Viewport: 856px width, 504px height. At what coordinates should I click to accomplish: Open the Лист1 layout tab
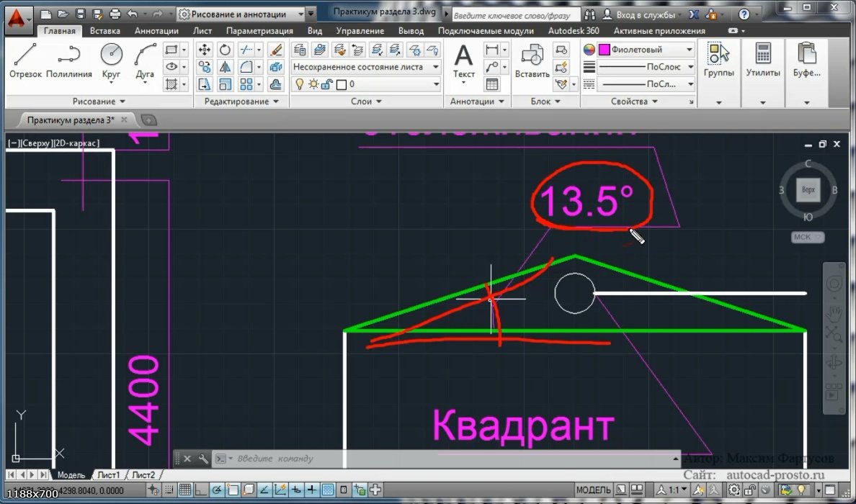(x=109, y=475)
